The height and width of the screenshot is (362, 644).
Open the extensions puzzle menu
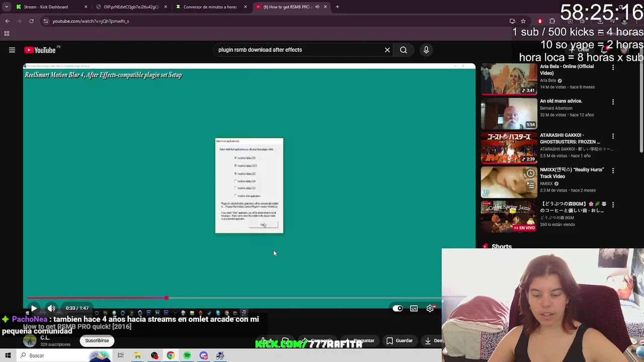pyautogui.click(x=552, y=21)
